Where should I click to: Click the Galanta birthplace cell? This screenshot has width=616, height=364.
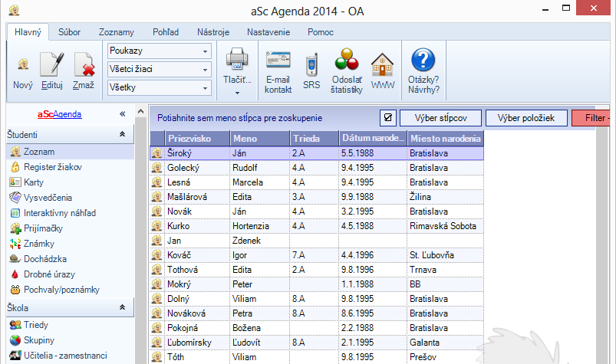[446, 343]
